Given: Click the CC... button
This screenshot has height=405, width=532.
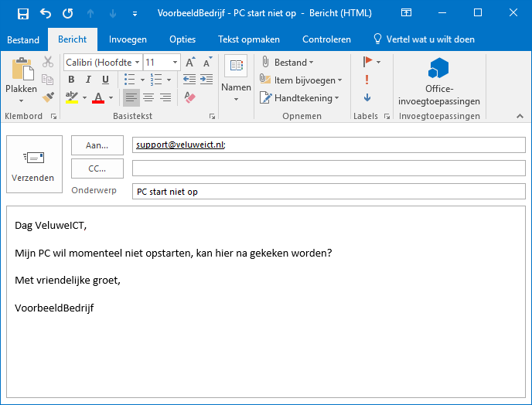Looking at the screenshot, I should pyautogui.click(x=97, y=168).
